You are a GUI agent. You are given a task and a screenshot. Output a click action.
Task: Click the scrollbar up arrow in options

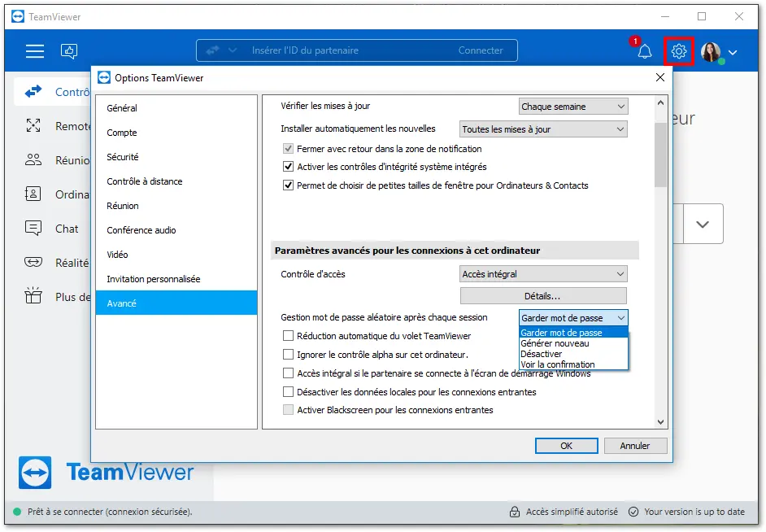pyautogui.click(x=660, y=102)
